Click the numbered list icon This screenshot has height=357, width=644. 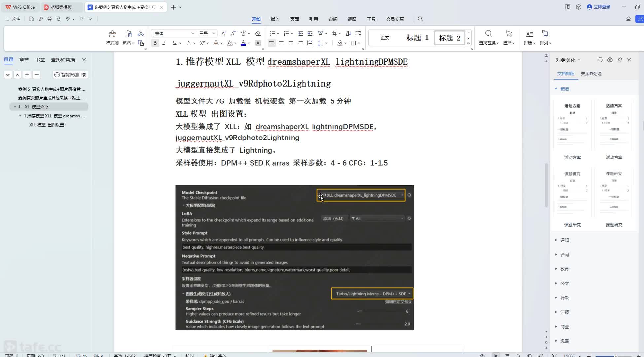[286, 33]
